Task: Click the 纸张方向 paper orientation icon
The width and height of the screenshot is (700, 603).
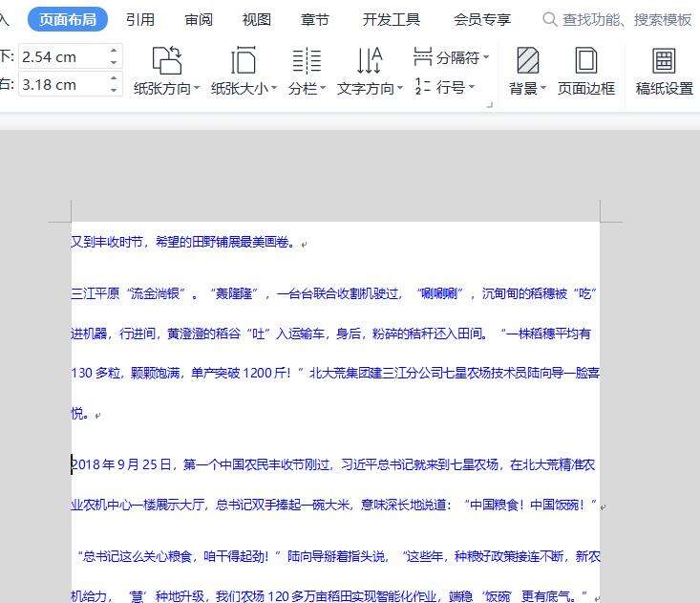Action: pyautogui.click(x=167, y=60)
